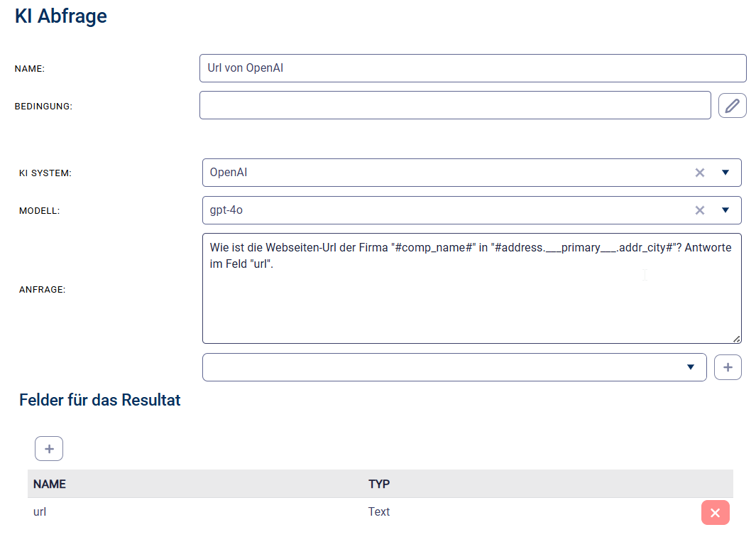Screen dimensions: 756x537
Task: Expand the KI System dropdown arrow
Action: click(x=725, y=173)
